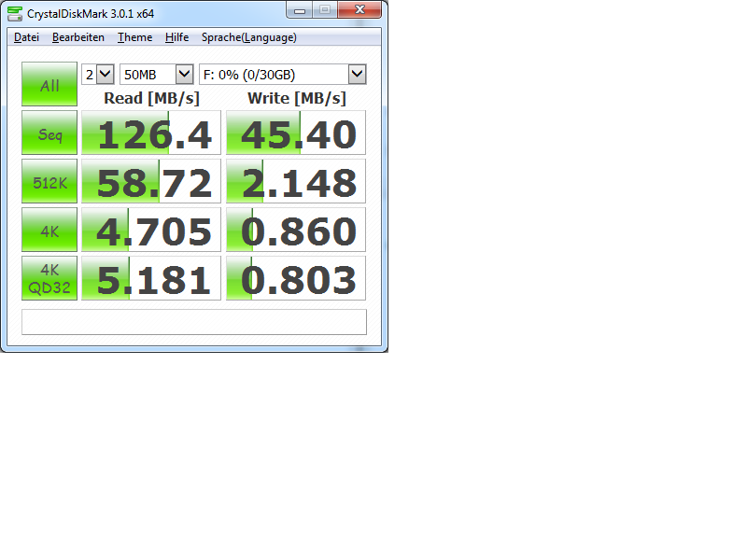Run the Seq sequential test

(x=49, y=133)
